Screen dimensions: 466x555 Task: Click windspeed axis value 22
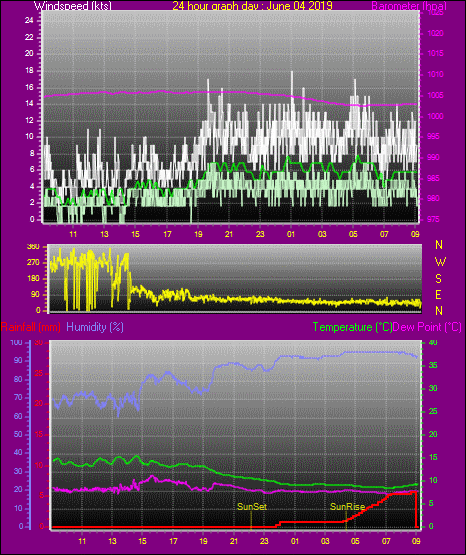29,37
